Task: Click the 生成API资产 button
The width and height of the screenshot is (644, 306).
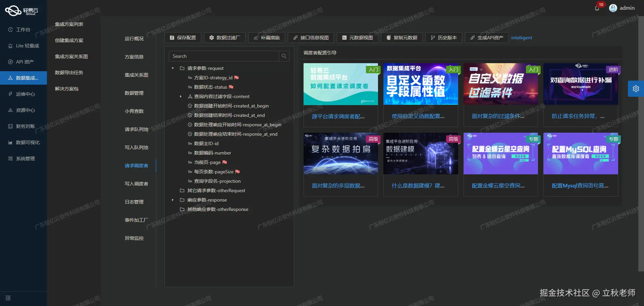Action: click(x=487, y=38)
